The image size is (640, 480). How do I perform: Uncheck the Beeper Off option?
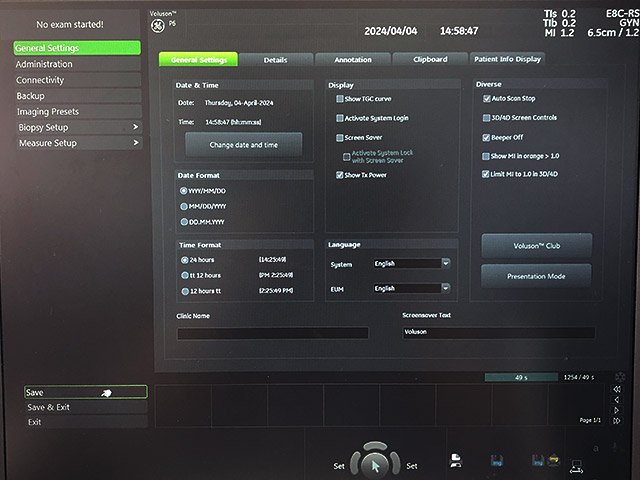tap(486, 138)
